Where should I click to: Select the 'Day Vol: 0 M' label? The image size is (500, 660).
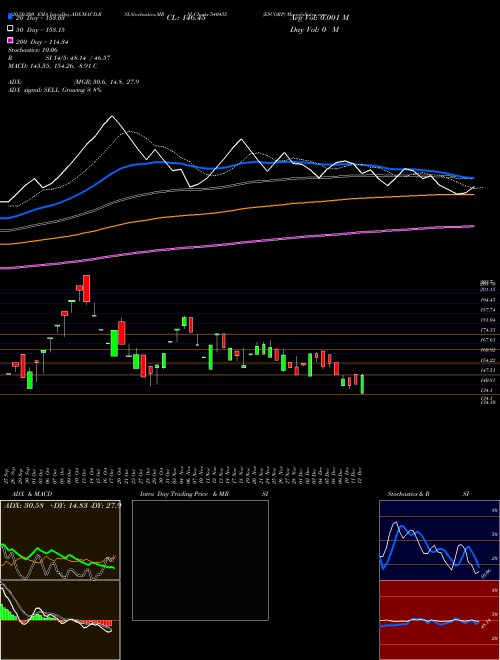click(x=314, y=30)
